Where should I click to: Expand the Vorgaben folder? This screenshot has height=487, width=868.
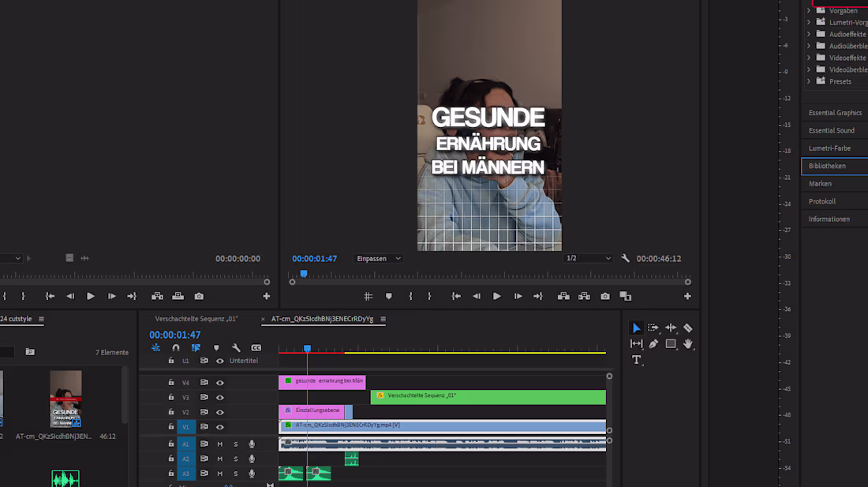(x=809, y=10)
